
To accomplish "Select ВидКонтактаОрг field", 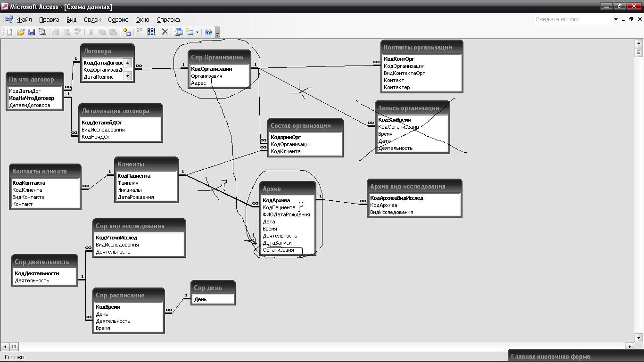I will tap(404, 73).
